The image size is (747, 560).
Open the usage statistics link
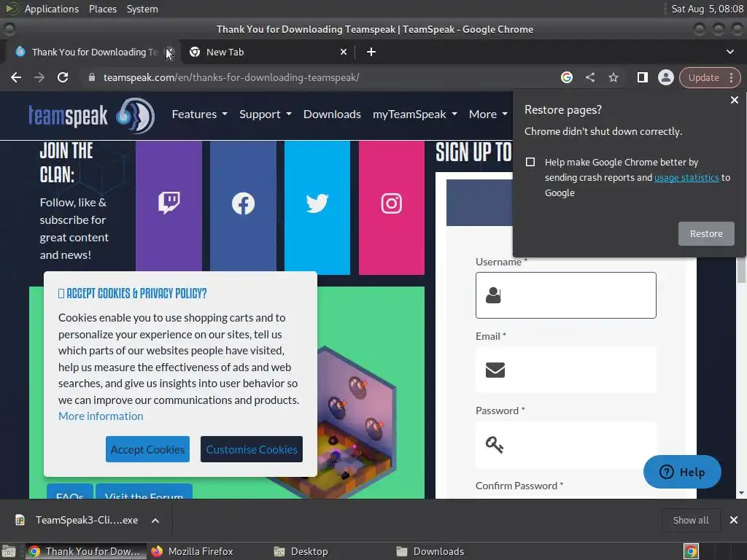686,178
